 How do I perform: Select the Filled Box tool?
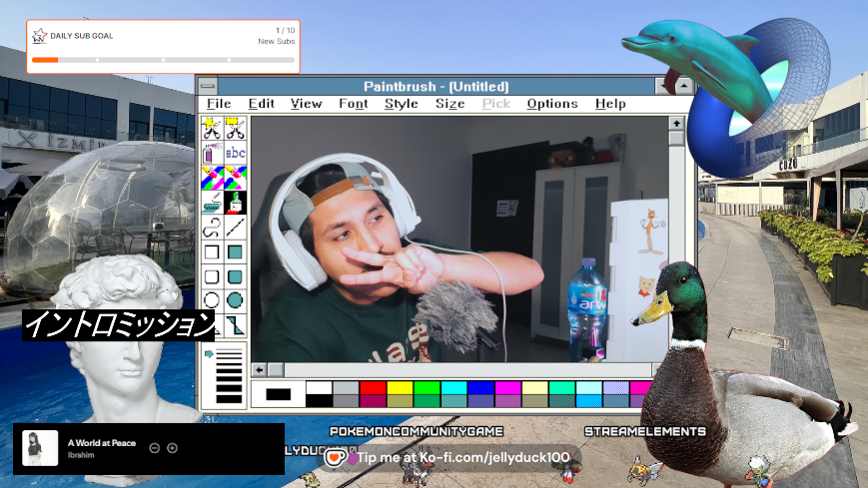235,251
